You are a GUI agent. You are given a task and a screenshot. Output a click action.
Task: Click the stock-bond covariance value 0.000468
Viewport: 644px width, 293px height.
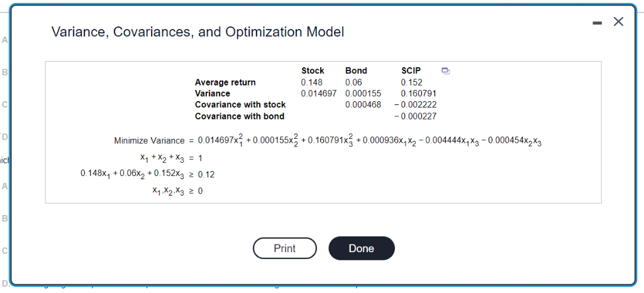coord(363,104)
